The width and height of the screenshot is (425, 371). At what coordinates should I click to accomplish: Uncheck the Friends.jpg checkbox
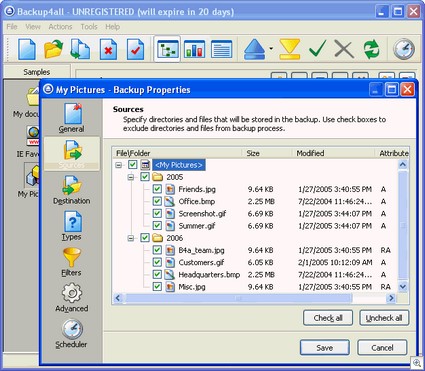pos(157,189)
